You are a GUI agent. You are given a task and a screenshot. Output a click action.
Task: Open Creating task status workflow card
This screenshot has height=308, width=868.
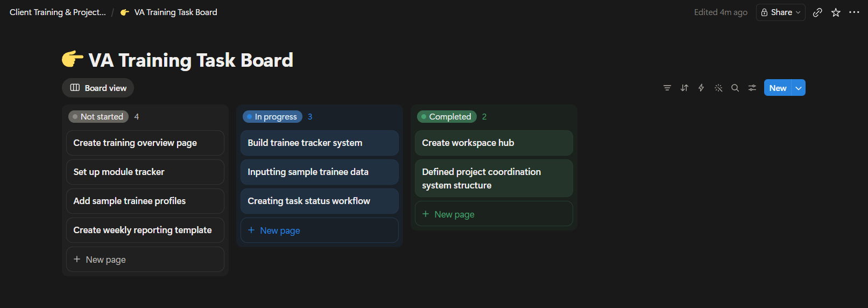click(320, 201)
